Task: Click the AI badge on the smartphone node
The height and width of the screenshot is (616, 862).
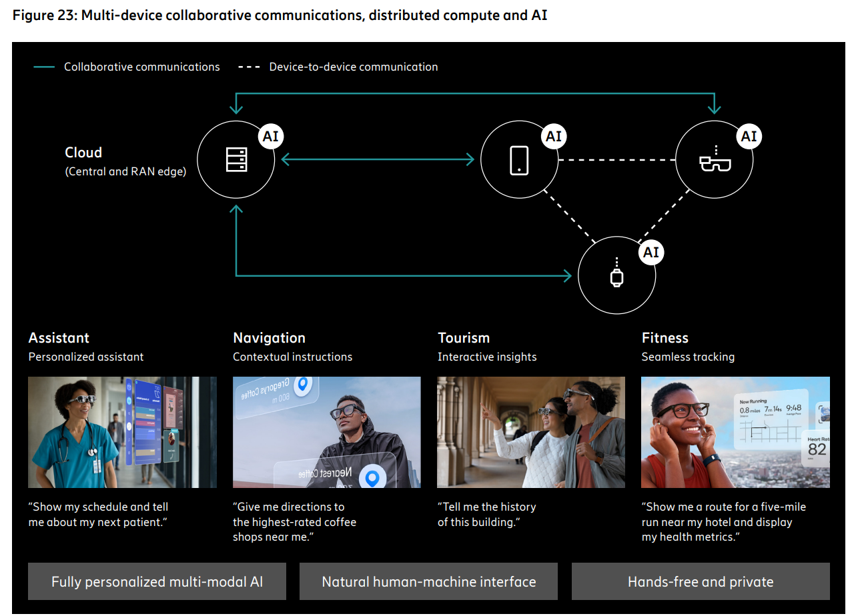Action: [554, 137]
